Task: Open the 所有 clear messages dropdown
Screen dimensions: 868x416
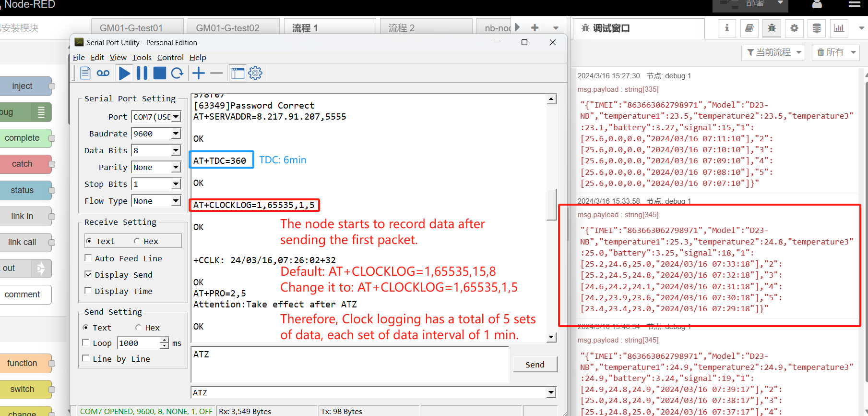Action: (x=835, y=52)
